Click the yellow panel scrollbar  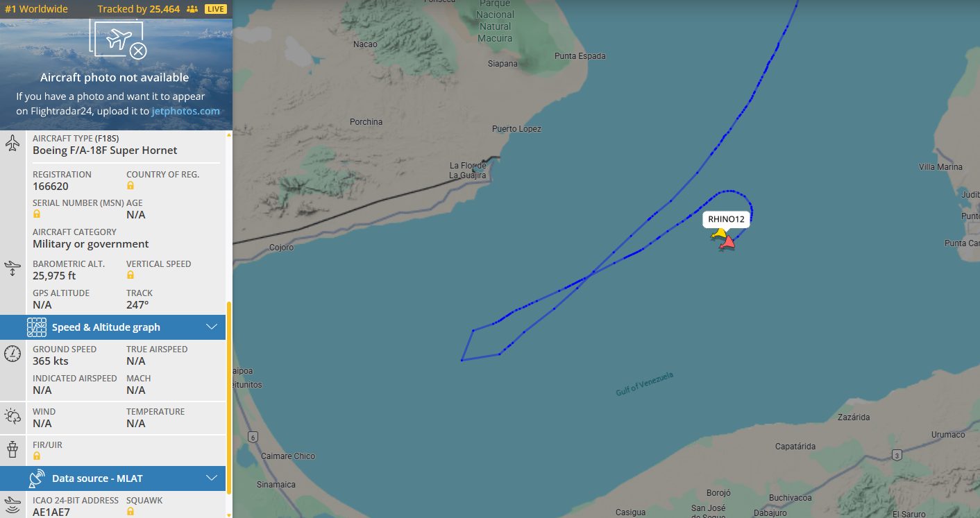click(x=229, y=409)
